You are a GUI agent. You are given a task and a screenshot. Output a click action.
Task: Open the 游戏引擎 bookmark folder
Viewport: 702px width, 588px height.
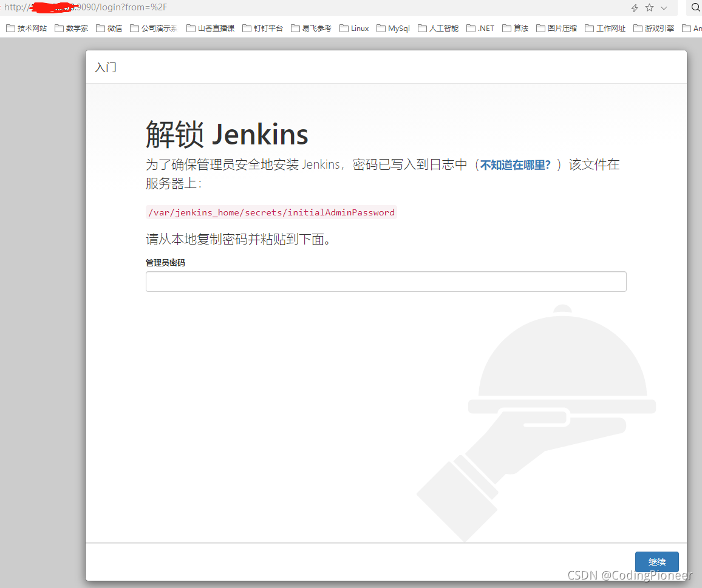653,28
